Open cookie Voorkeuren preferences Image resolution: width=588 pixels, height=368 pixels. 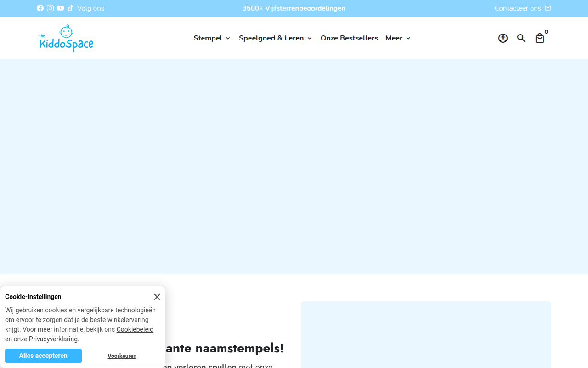coord(122,356)
